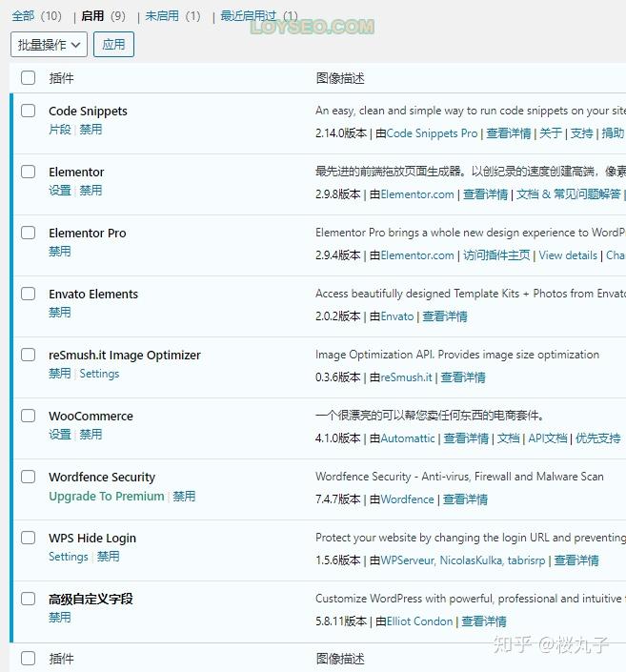Open WPServeur author link
626x672 pixels.
[x=408, y=560]
